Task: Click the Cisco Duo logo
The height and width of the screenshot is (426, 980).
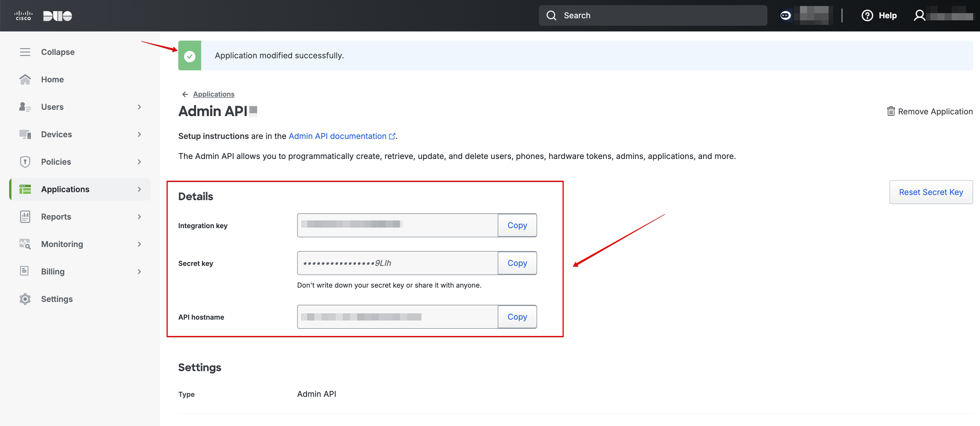Action: (43, 16)
